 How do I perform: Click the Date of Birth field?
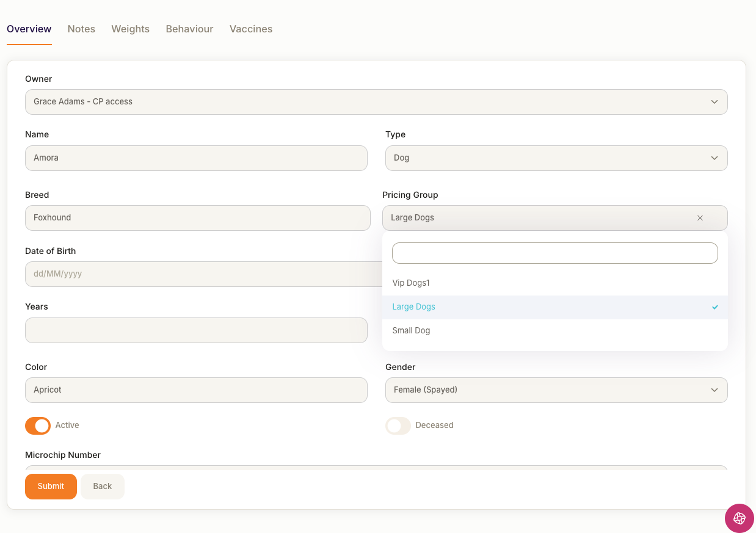(x=203, y=274)
